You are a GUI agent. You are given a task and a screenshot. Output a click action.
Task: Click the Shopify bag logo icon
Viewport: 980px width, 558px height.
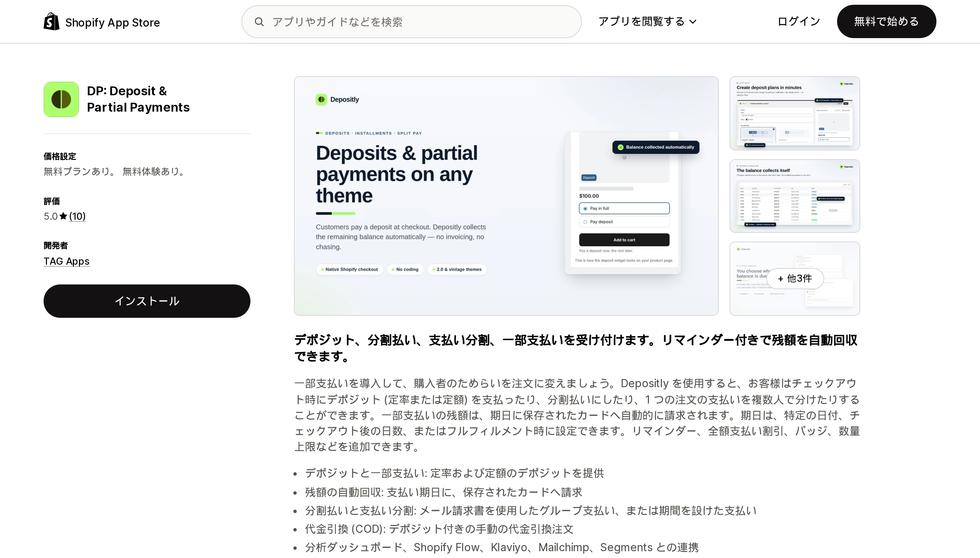coord(51,21)
